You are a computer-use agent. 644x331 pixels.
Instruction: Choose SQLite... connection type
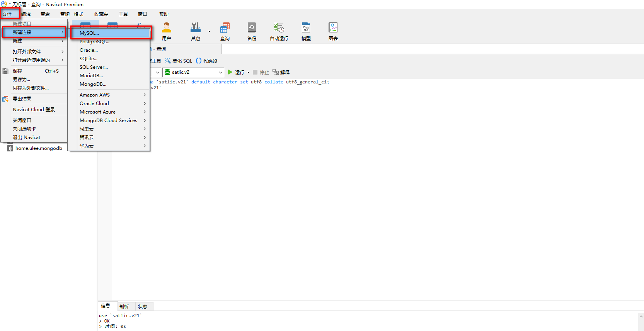pos(109,59)
